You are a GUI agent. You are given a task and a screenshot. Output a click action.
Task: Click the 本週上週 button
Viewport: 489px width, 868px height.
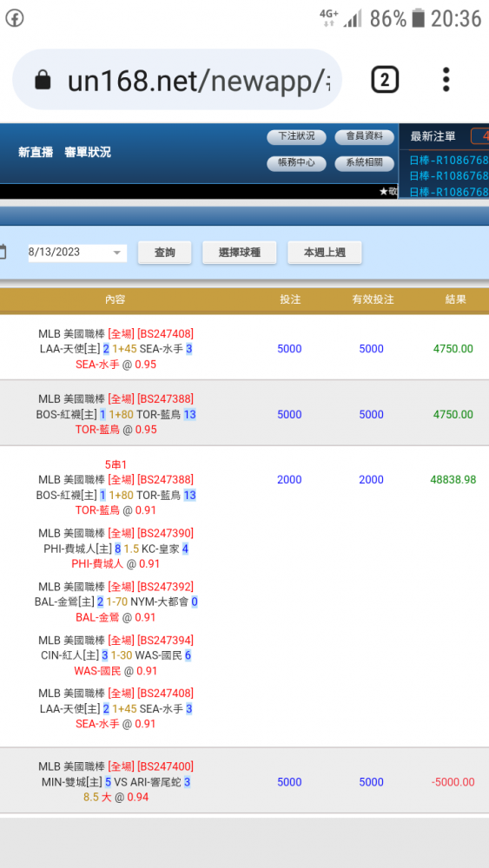pyautogui.click(x=325, y=253)
